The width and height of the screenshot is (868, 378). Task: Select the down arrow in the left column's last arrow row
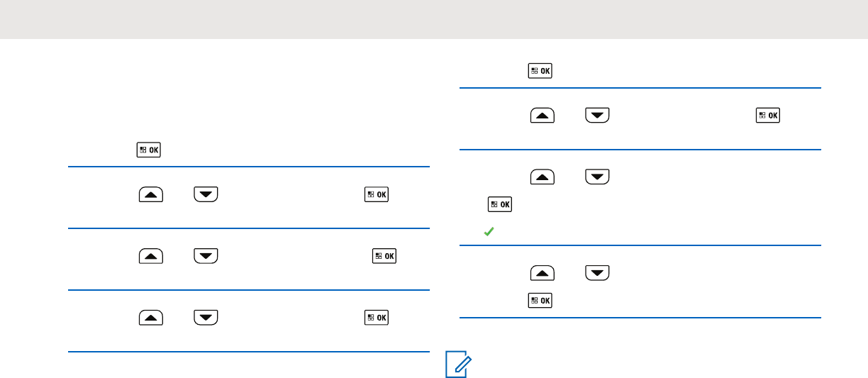205,317
